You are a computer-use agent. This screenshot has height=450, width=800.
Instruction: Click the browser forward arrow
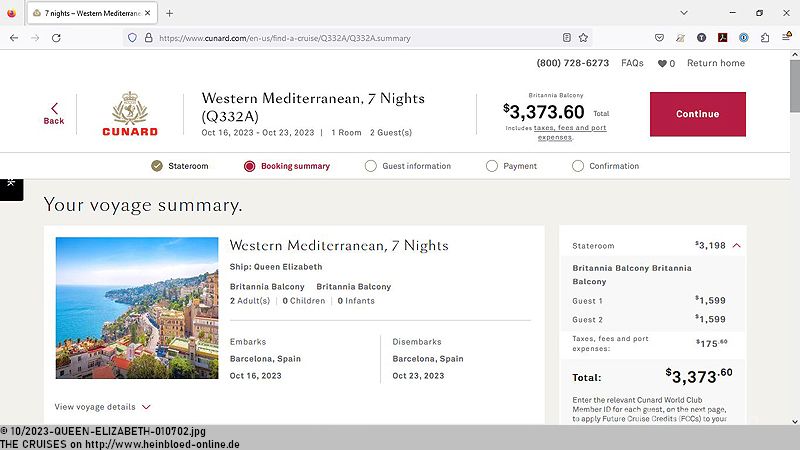click(x=35, y=38)
